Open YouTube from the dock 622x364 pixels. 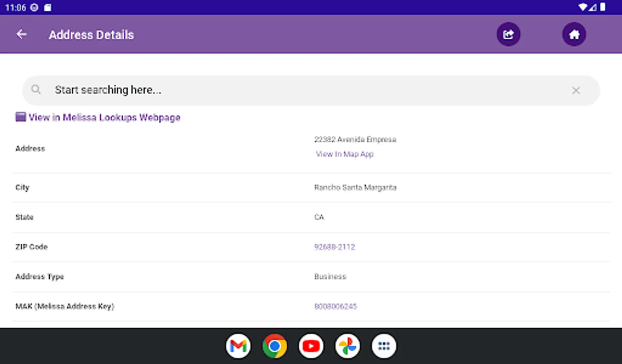pos(311,346)
